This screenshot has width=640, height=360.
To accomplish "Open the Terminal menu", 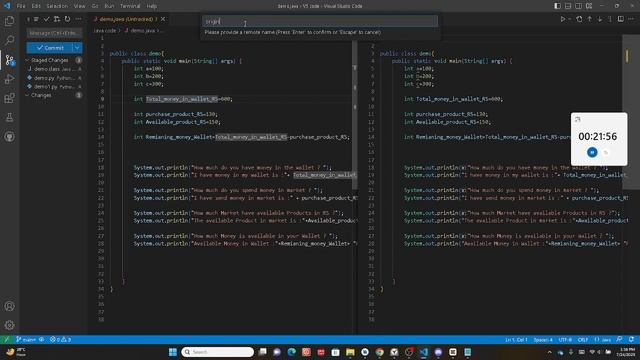I will pos(130,6).
